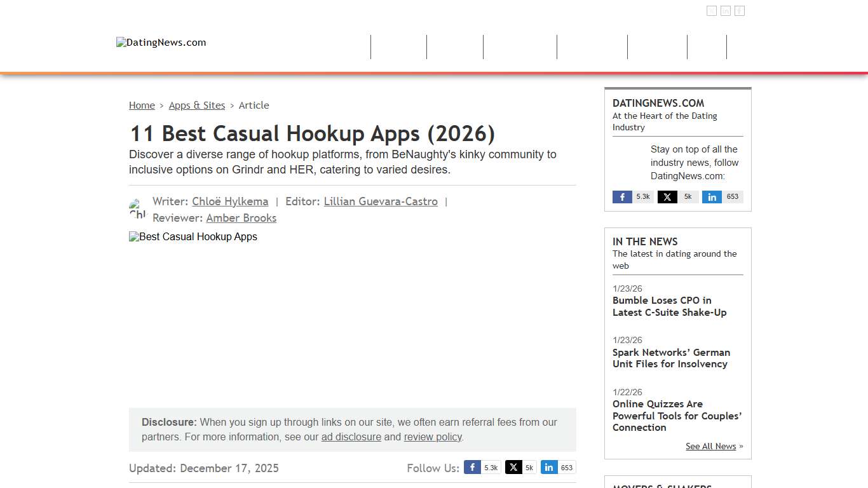Image resolution: width=868 pixels, height=488 pixels.
Task: Click the Best Casual Hookup Apps article image
Action: pyautogui.click(x=193, y=236)
